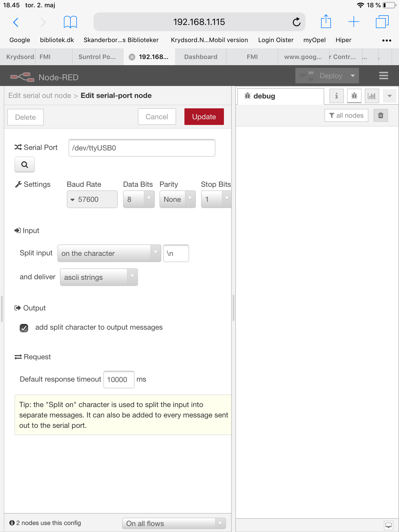Open the Deploy options arrow

pyautogui.click(x=353, y=76)
